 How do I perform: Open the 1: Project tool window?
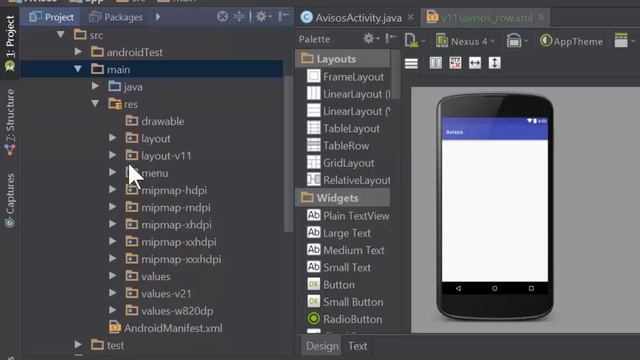(10, 43)
